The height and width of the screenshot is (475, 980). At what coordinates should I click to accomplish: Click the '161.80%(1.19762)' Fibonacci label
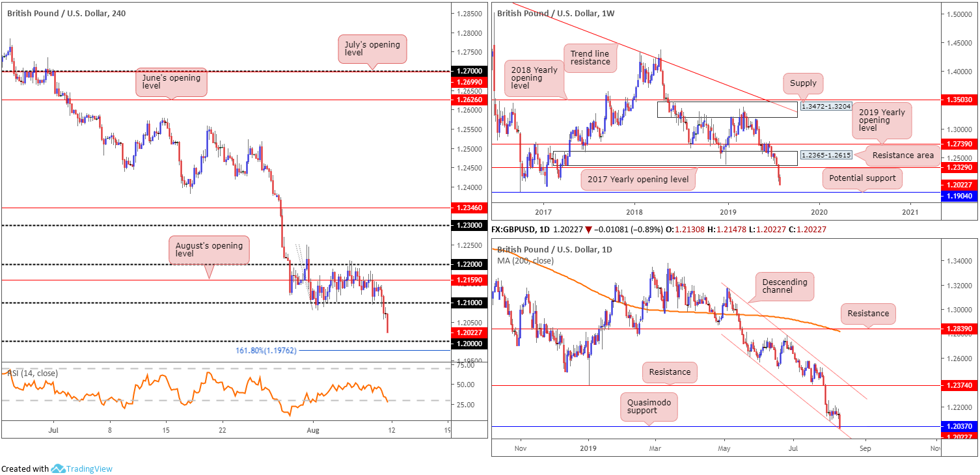[x=266, y=351]
